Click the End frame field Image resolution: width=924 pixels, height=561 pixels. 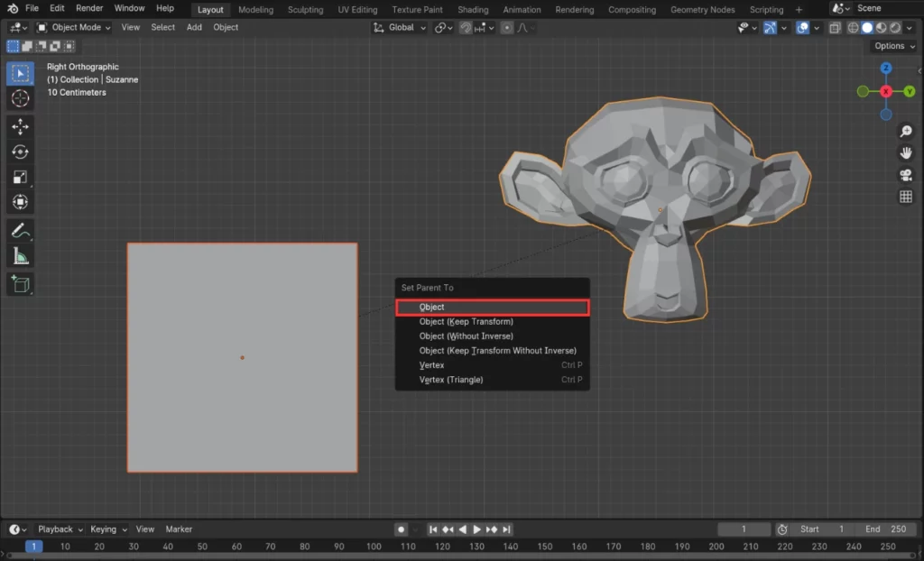886,529
